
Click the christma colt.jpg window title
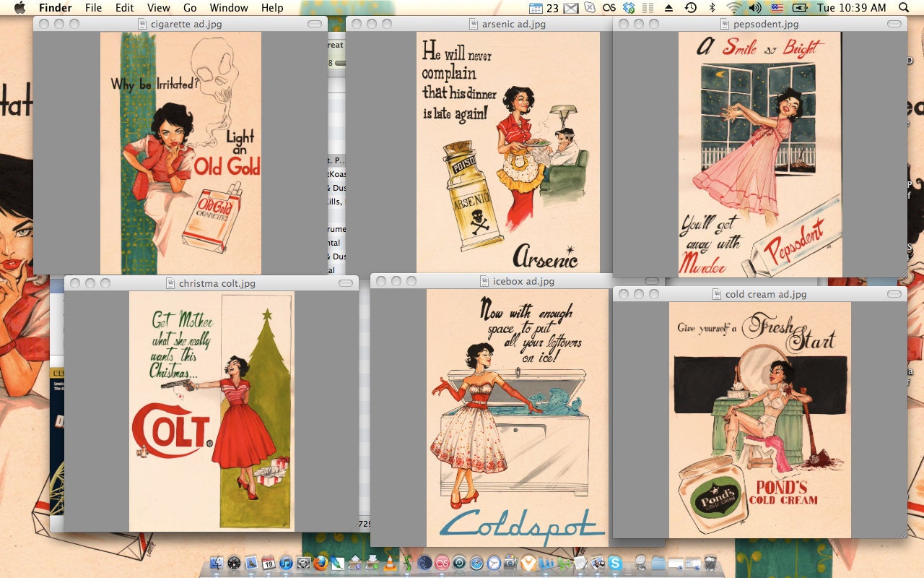(x=217, y=283)
